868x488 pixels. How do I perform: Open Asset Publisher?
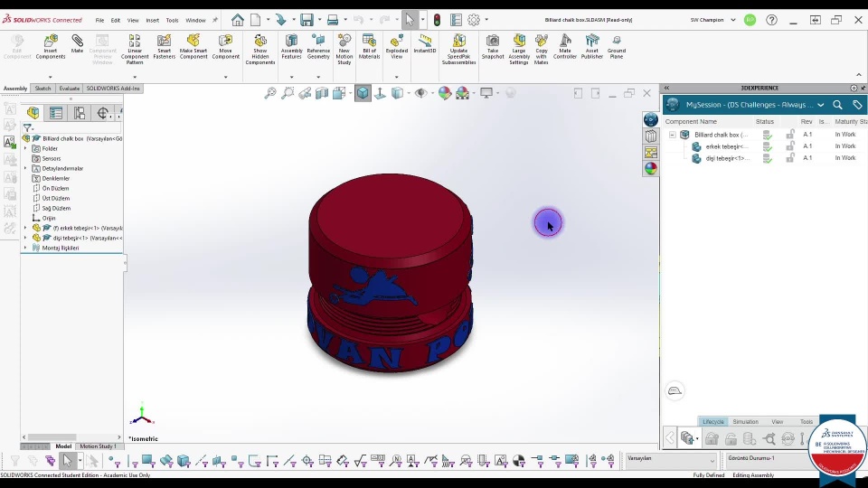pyautogui.click(x=591, y=46)
